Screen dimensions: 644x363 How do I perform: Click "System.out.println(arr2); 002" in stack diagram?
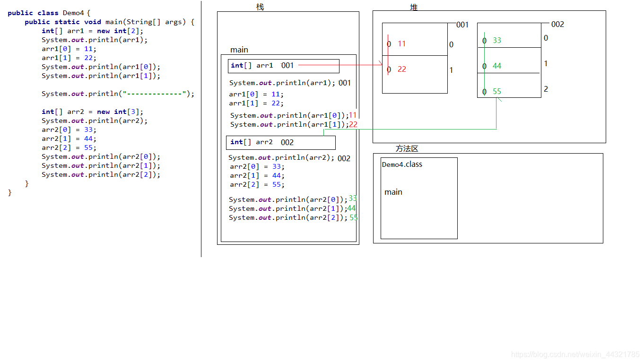[x=289, y=158]
